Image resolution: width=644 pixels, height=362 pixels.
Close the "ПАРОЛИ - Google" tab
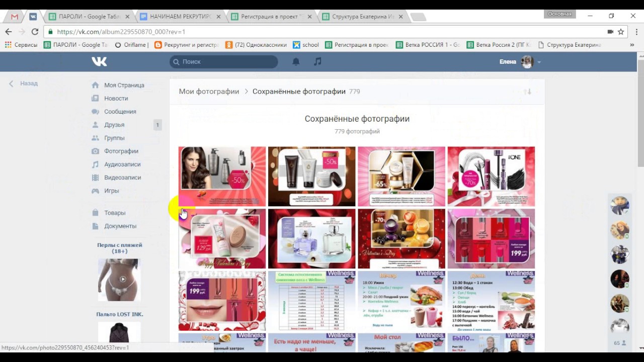[127, 17]
